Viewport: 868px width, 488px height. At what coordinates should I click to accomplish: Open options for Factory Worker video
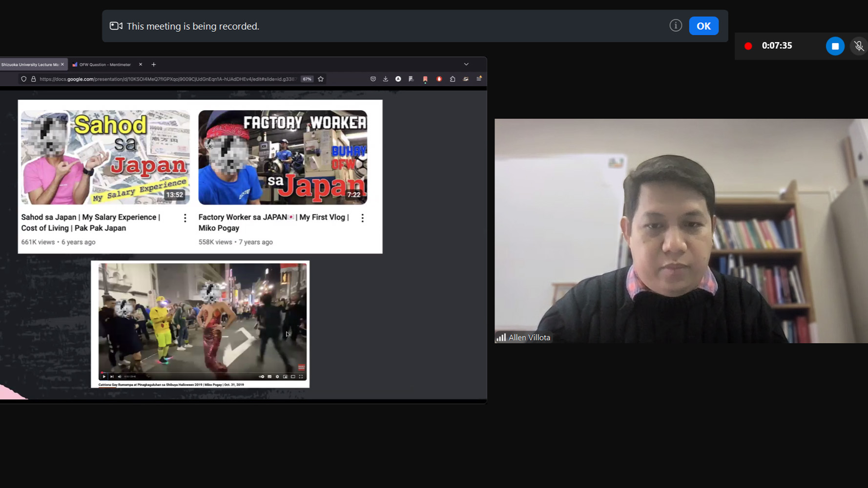(x=362, y=218)
